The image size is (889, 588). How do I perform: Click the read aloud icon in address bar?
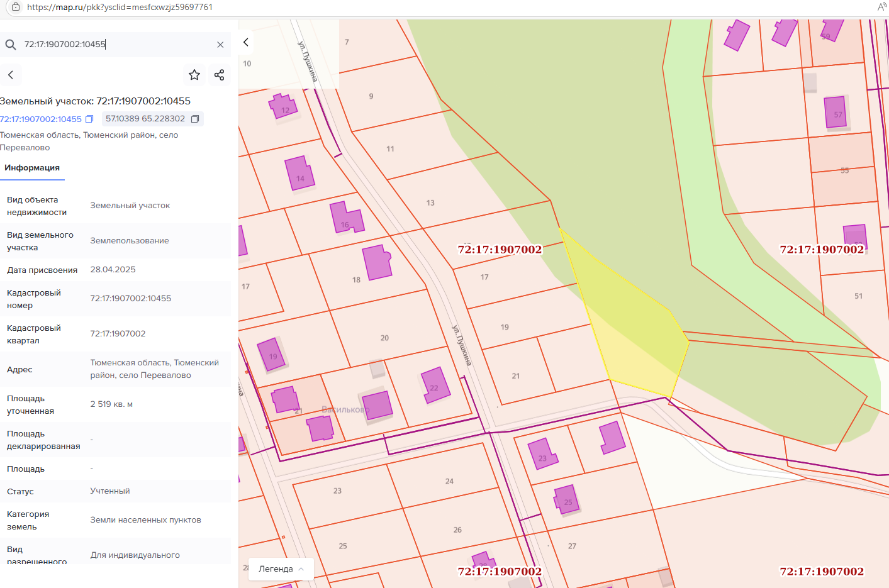click(x=881, y=7)
